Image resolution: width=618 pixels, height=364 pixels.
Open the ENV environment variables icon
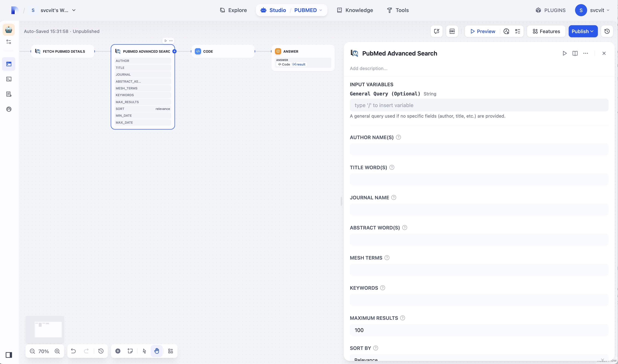click(x=452, y=31)
